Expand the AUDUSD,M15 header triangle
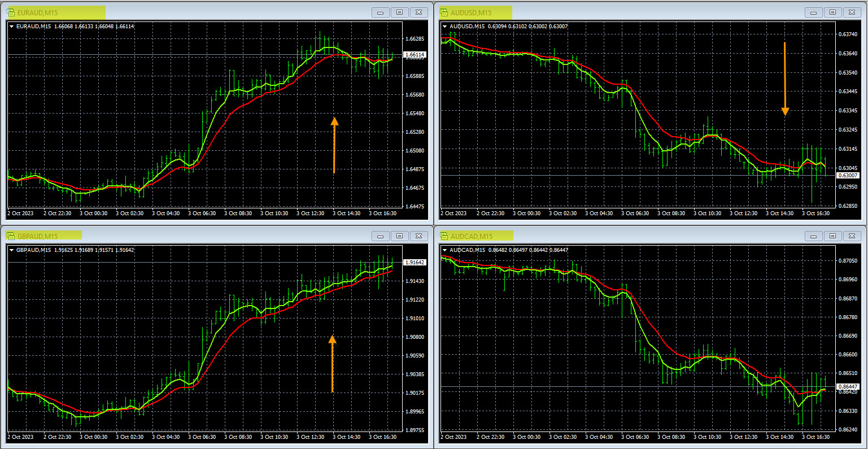Viewport: 868px width, 449px height. pyautogui.click(x=445, y=26)
